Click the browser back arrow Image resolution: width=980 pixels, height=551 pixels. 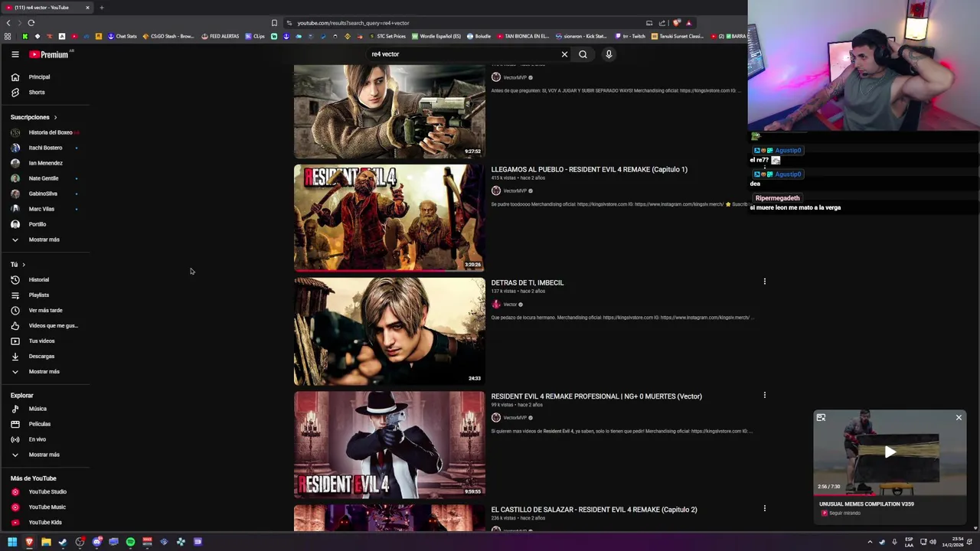click(8, 23)
